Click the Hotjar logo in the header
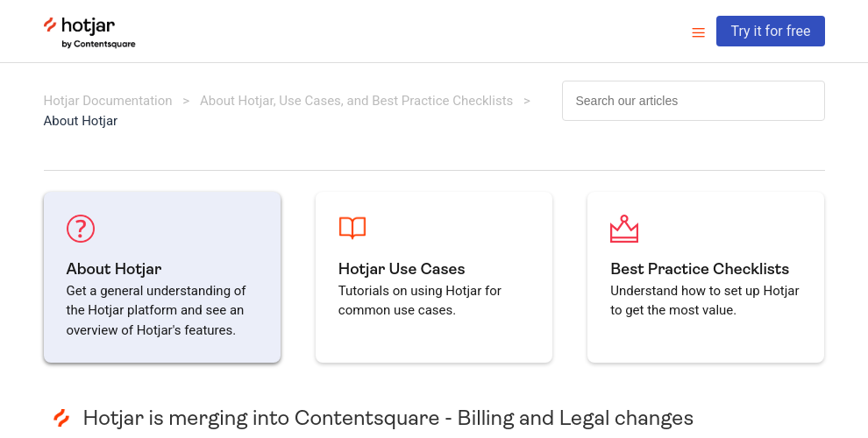Image resolution: width=868 pixels, height=438 pixels. [x=89, y=32]
